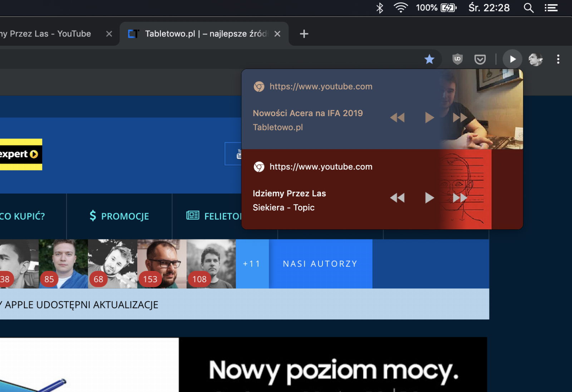The width and height of the screenshot is (572, 392).
Task: Open the uBlock Origin extension
Action: pos(457,59)
